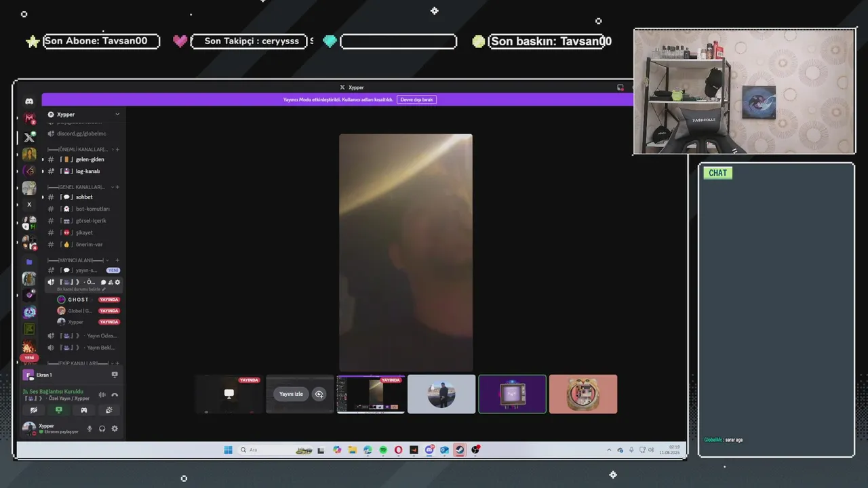Click the Windows Start button

(228, 450)
